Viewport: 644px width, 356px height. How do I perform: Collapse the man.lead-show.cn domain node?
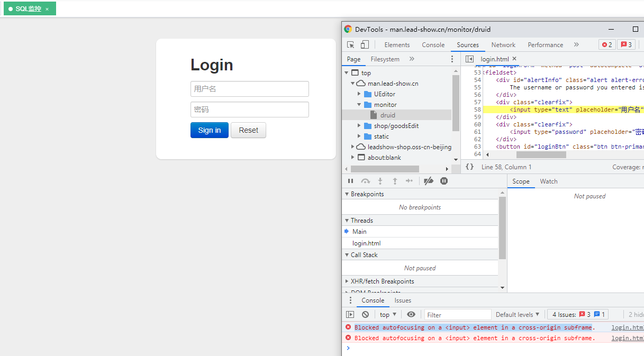(x=352, y=84)
